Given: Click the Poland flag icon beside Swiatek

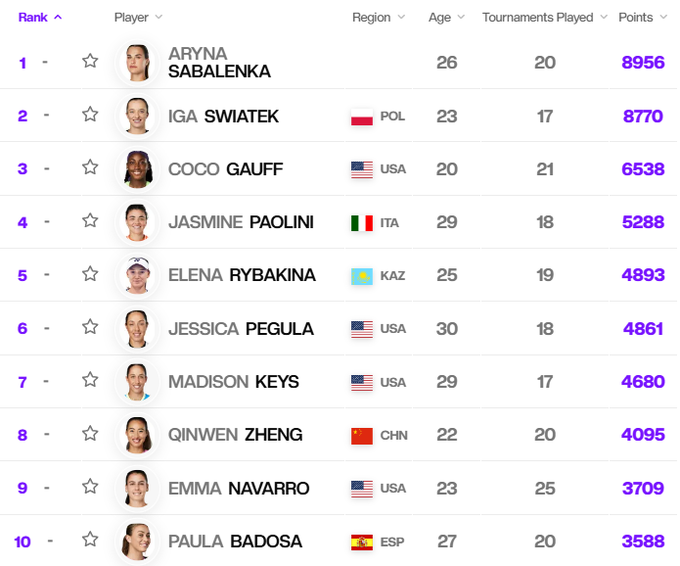Looking at the screenshot, I should (361, 116).
